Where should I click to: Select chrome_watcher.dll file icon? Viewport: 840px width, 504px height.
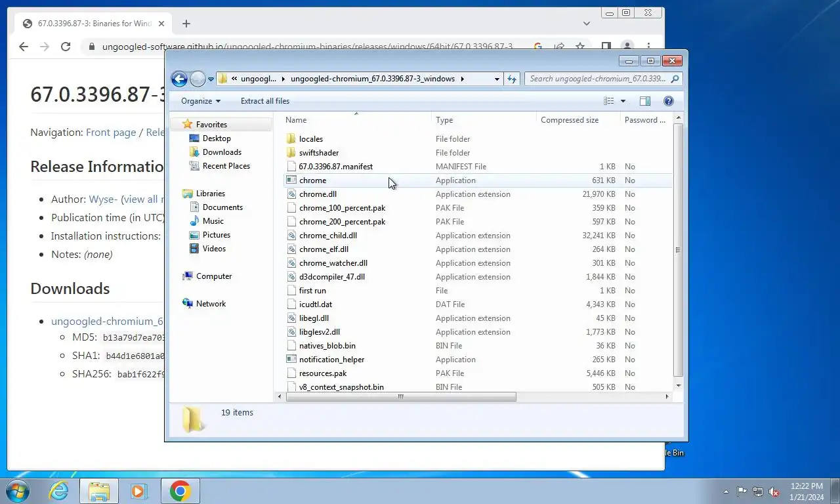coord(292,263)
